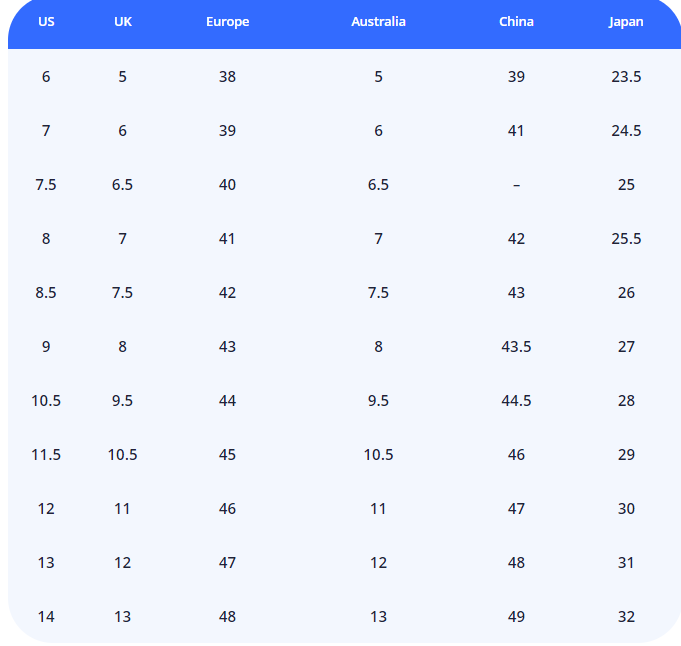This screenshot has width=681, height=646.
Task: Click US size 14 cell
Action: click(x=46, y=617)
